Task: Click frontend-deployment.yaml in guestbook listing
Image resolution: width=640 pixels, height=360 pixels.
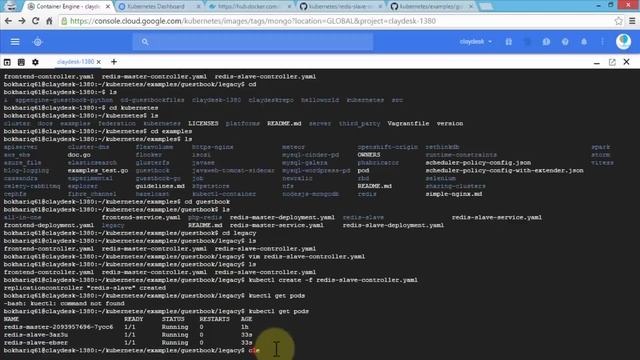Action: (x=49, y=225)
